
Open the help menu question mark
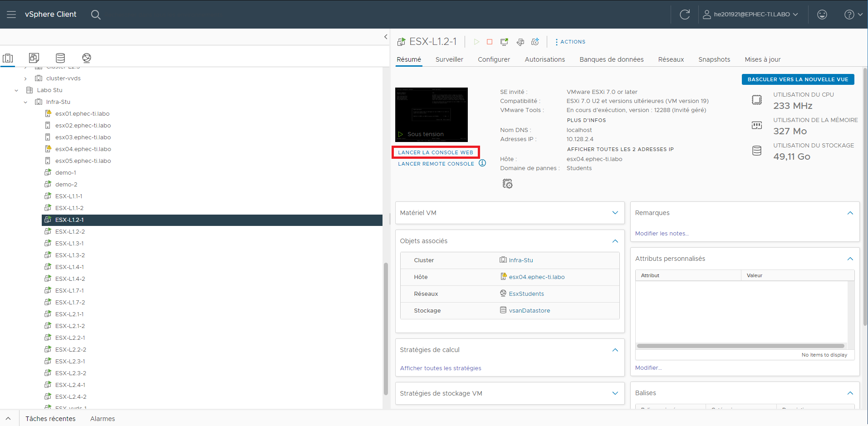coord(853,15)
